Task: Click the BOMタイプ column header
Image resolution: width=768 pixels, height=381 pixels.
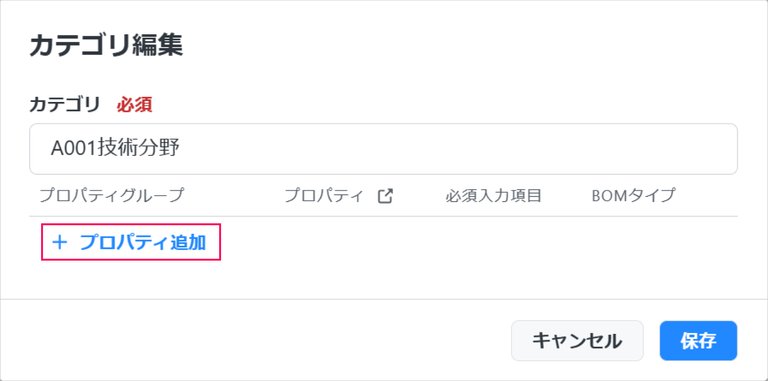Action: [x=633, y=196]
